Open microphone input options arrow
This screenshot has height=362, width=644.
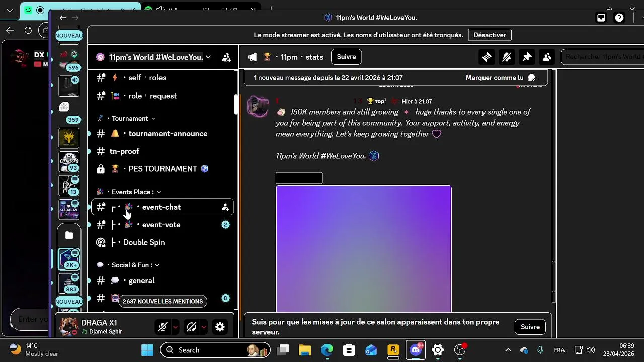(175, 327)
